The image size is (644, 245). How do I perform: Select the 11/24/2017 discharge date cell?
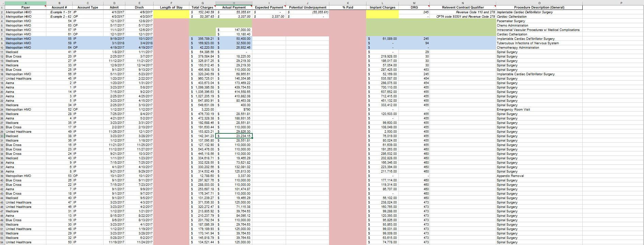tap(139, 242)
